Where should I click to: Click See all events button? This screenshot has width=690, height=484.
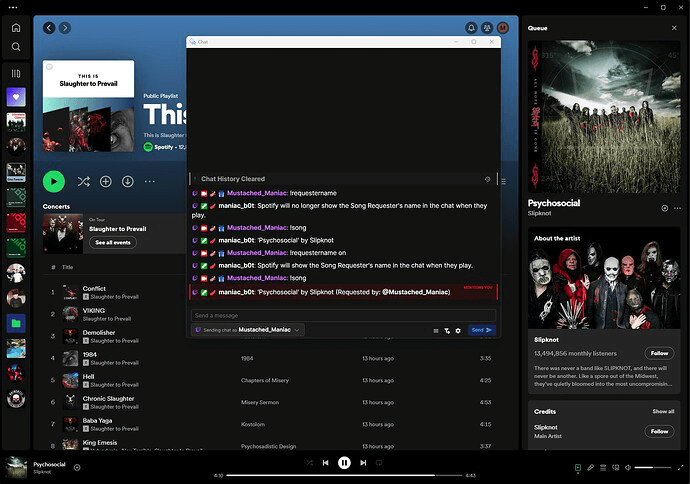coord(113,242)
